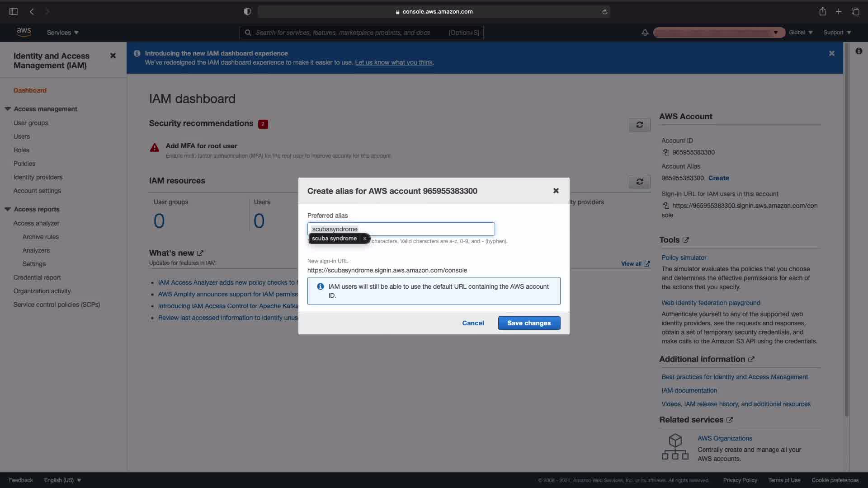Click the AWS logo home icon
The width and height of the screenshot is (868, 488).
24,32
